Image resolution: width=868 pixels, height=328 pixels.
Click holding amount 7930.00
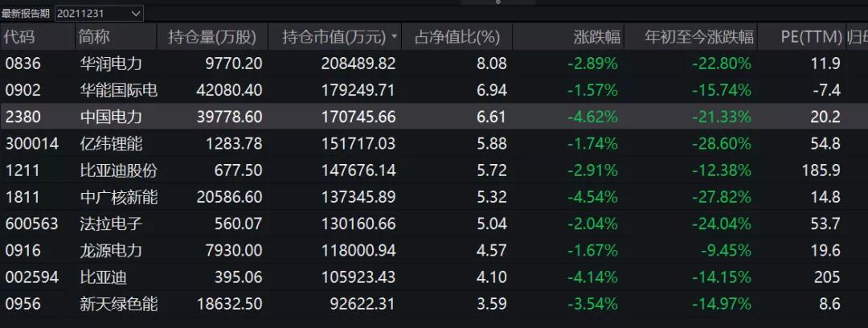[233, 251]
